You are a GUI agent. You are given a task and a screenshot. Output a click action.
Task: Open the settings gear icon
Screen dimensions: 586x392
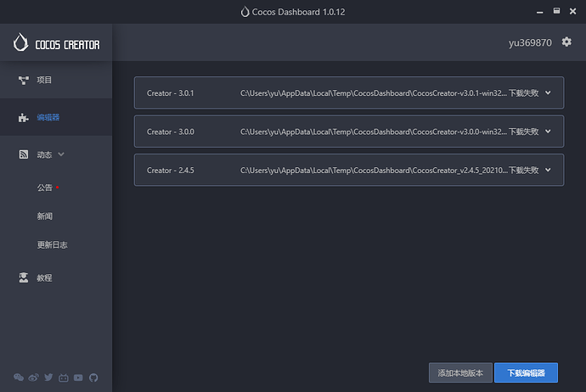(x=566, y=42)
